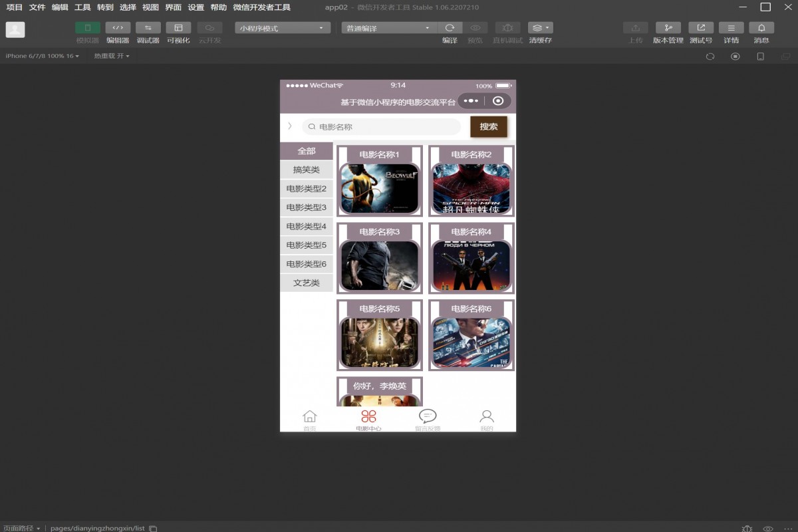Viewport: 798px width, 532px height.
Task: Open the messages bell icon
Action: click(x=761, y=28)
